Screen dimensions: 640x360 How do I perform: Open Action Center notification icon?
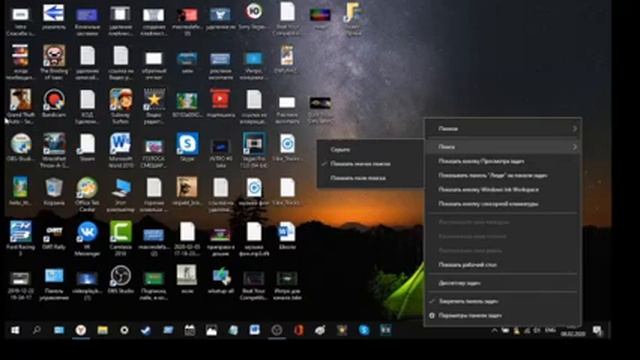(x=598, y=330)
